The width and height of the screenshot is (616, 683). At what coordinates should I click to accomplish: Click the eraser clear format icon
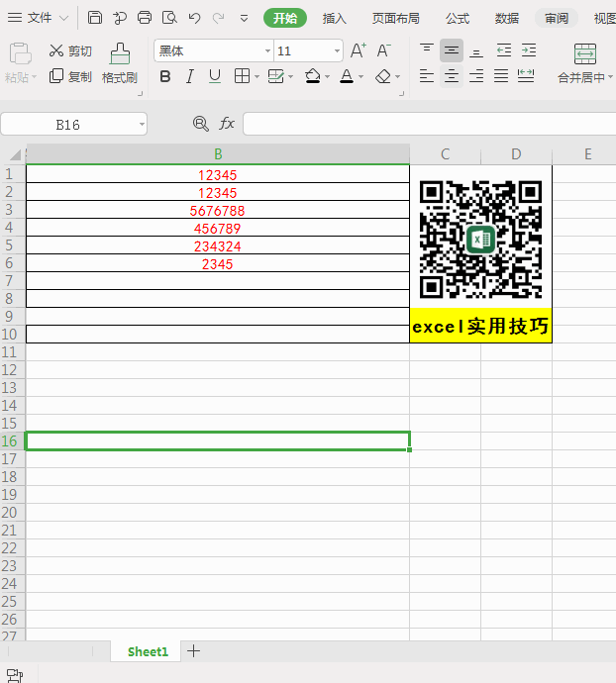point(383,76)
